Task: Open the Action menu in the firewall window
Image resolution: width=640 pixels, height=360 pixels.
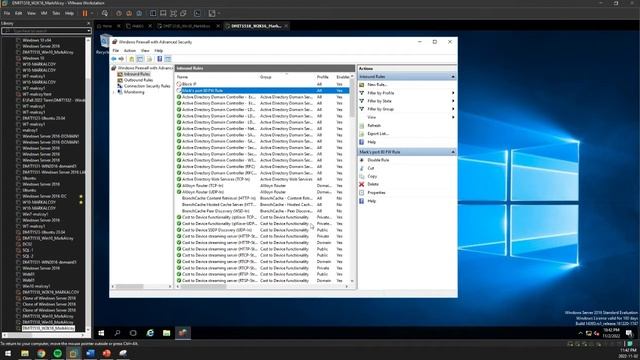Action: click(x=129, y=51)
